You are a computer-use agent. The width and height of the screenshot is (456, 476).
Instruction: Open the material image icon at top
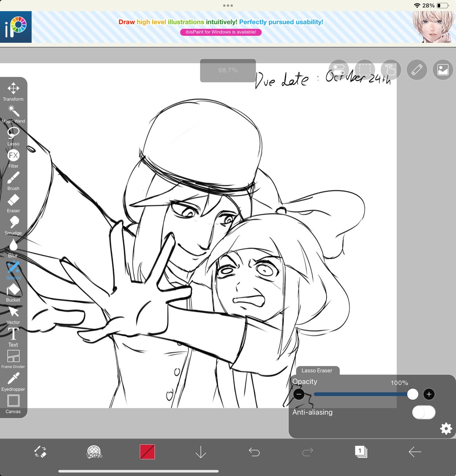pyautogui.click(x=443, y=70)
